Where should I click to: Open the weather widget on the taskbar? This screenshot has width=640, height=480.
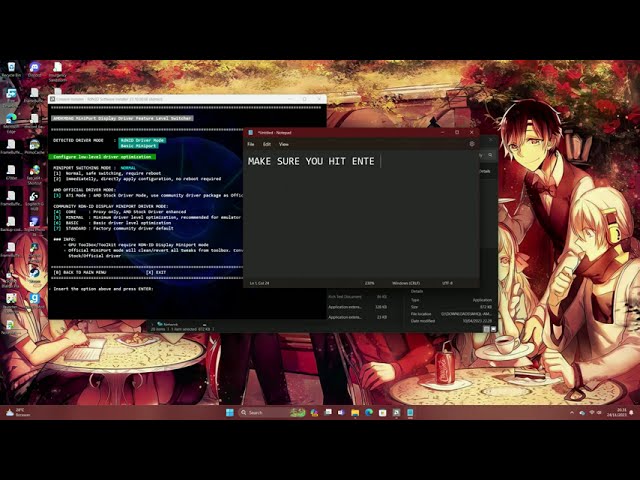pos(17,412)
